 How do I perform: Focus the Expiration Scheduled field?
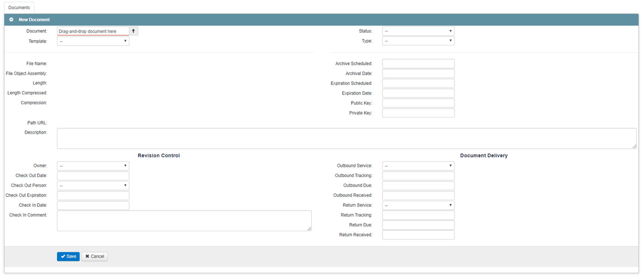click(x=419, y=83)
